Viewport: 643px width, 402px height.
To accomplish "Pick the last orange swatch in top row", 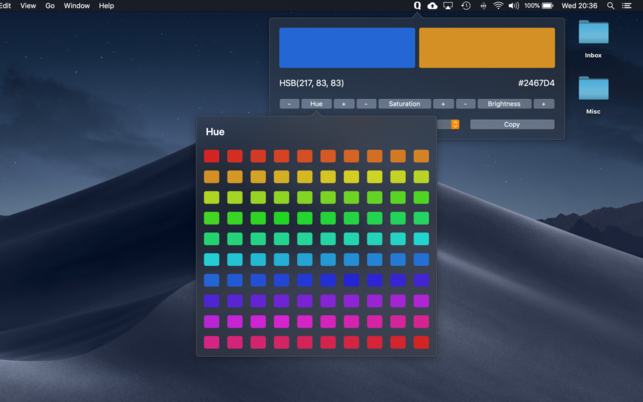I will pos(421,156).
